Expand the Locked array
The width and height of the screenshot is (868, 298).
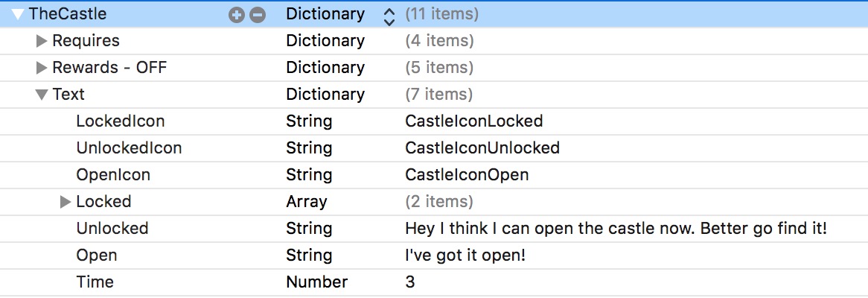click(66, 202)
